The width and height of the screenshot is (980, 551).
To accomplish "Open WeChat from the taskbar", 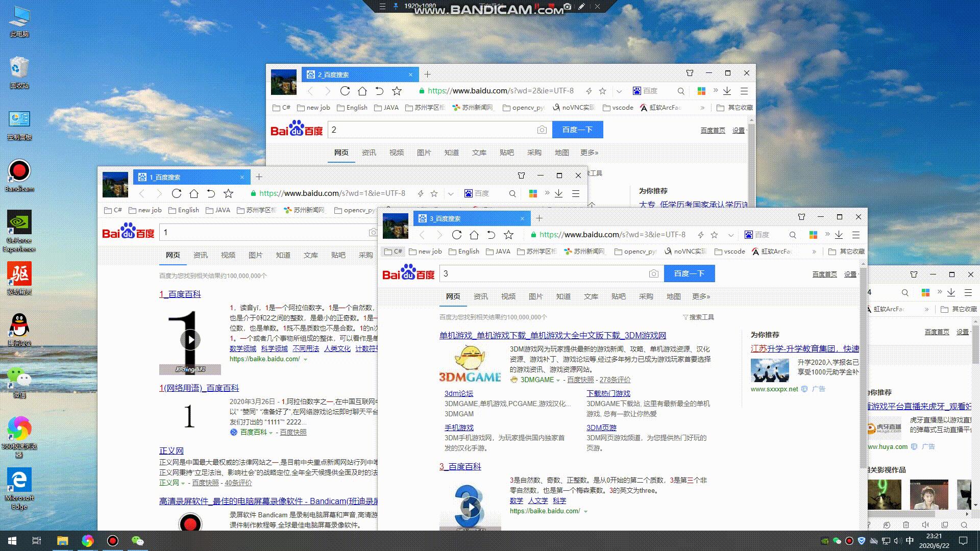I will click(x=138, y=541).
